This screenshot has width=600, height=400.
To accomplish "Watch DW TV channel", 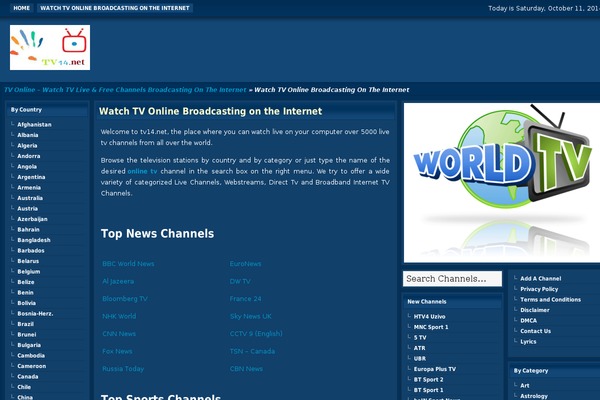I will click(x=240, y=281).
